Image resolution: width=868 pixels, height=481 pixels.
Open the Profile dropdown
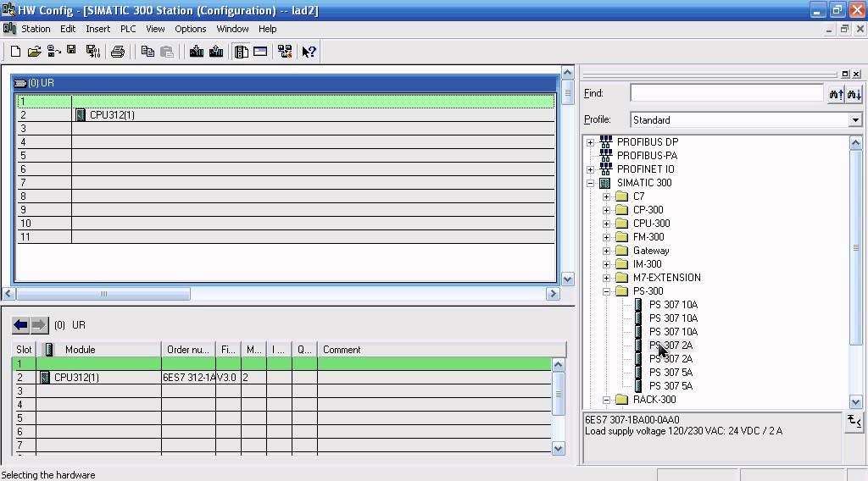click(x=855, y=120)
